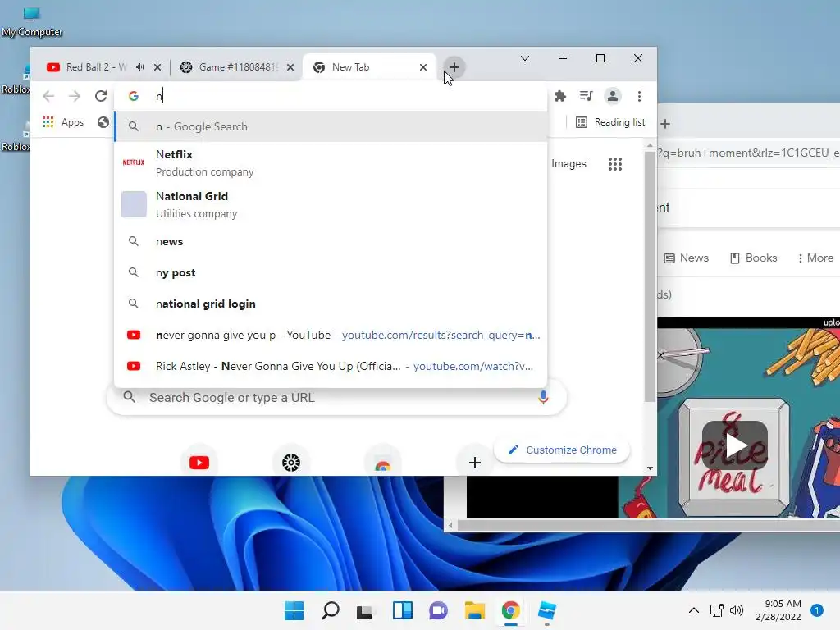This screenshot has height=630, width=840.
Task: Click background window URL bar text
Action: [748, 153]
